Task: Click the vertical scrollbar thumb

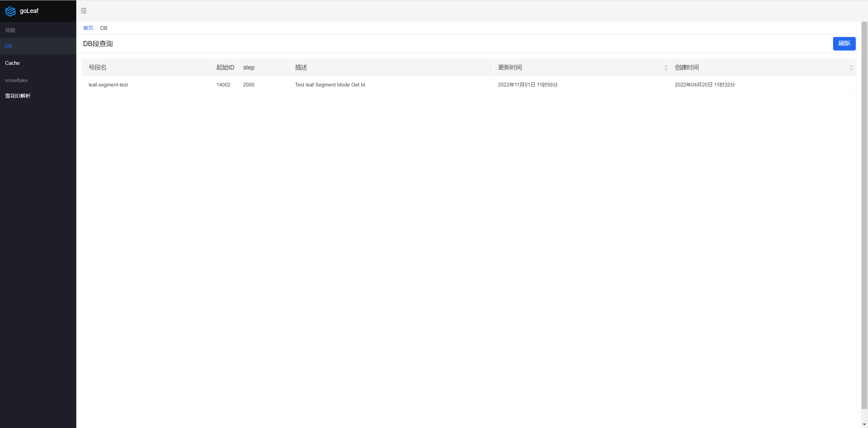Action: coord(864,215)
